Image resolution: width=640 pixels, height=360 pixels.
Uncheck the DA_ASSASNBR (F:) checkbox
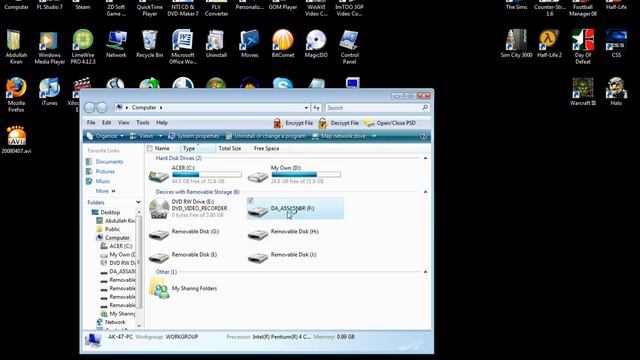click(250, 201)
